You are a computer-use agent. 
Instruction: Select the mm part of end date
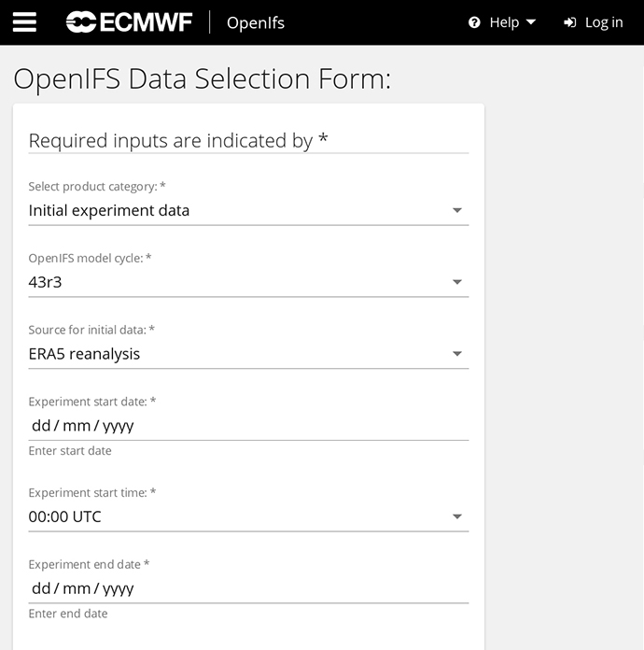pos(77,589)
